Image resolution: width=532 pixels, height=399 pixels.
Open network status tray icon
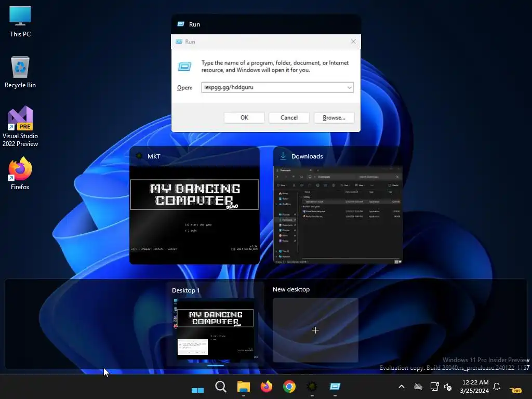click(434, 387)
